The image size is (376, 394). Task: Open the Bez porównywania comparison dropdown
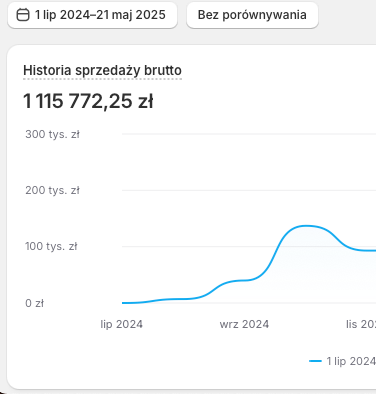coord(252,15)
